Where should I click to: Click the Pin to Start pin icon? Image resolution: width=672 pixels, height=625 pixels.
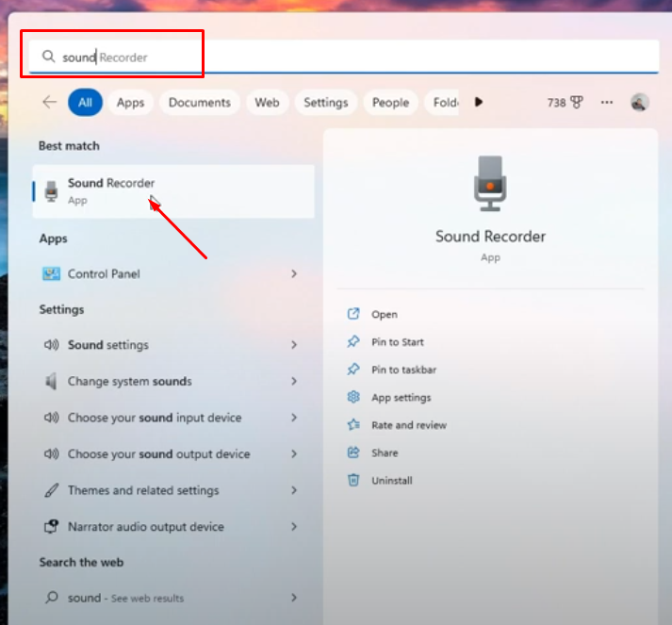tap(353, 341)
